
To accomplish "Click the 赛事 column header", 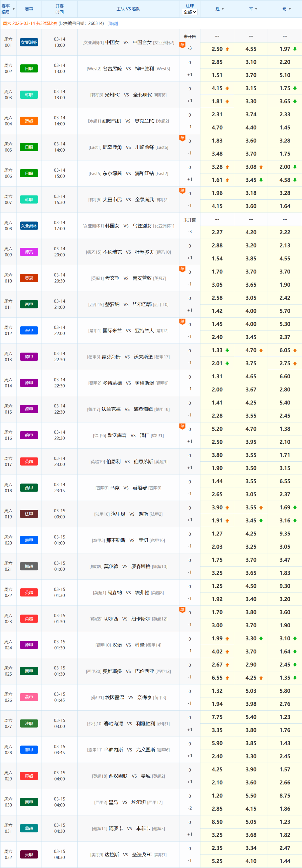I will [29, 9].
